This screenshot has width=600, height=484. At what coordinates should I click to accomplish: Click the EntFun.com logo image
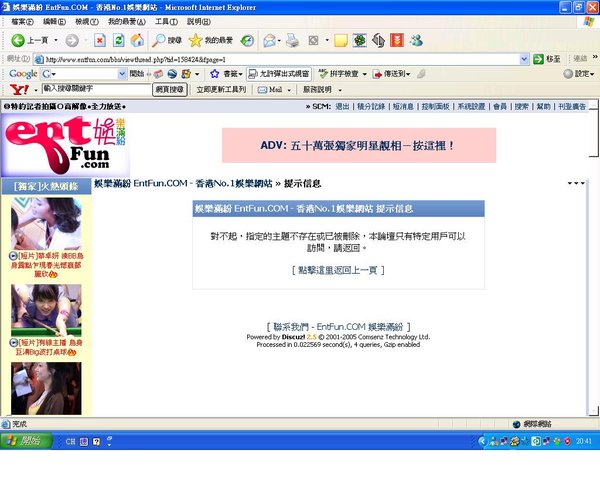coord(65,145)
